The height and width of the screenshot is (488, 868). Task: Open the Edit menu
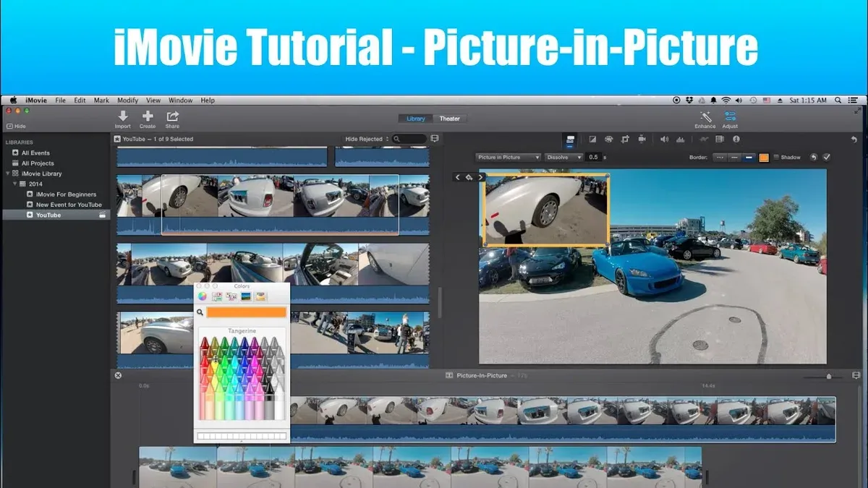coord(80,100)
